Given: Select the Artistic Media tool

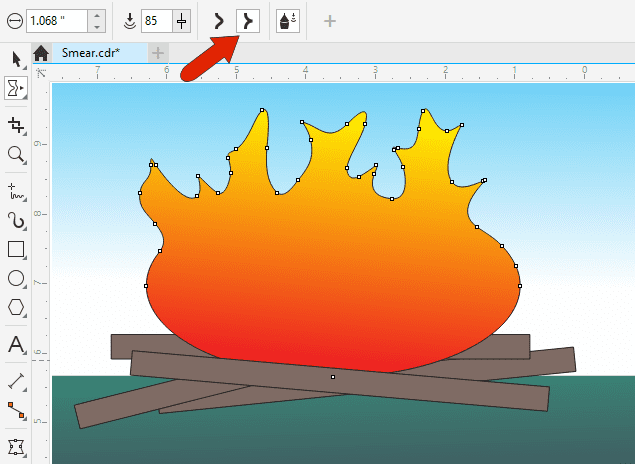Looking at the screenshot, I should (x=16, y=219).
